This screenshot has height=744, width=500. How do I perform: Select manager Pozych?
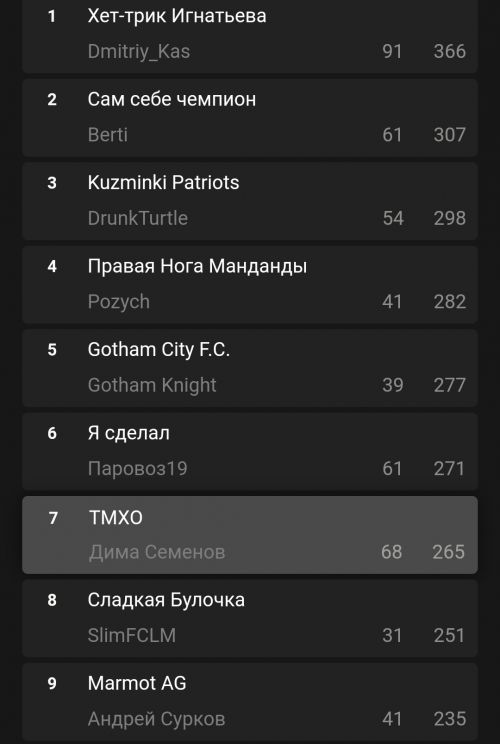point(119,302)
